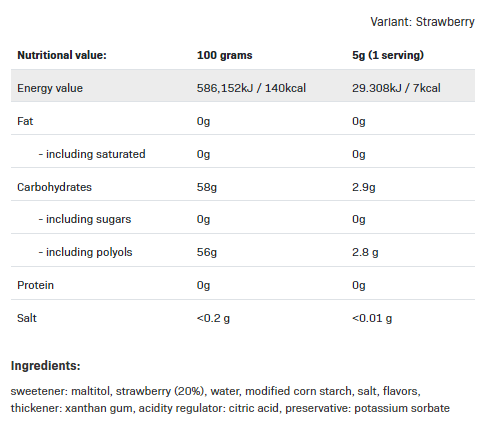Click the 2.9g carbohydrates per serving value
The image size is (487, 428).
pos(363,187)
